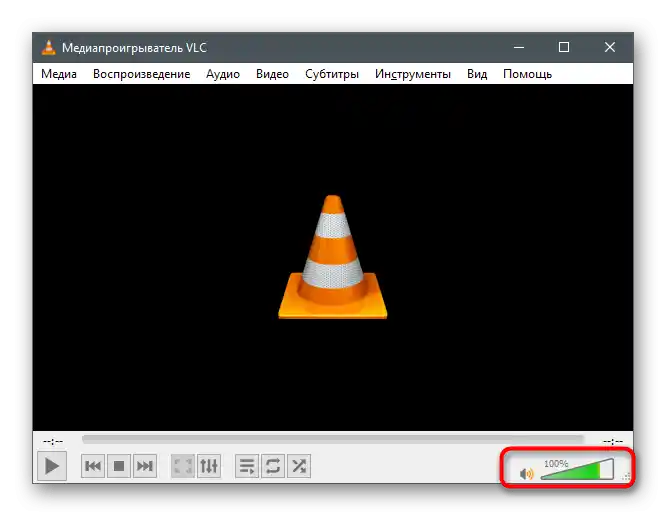This screenshot has height=516, width=666.
Task: Toggle shuffle random playback
Action: 299,466
